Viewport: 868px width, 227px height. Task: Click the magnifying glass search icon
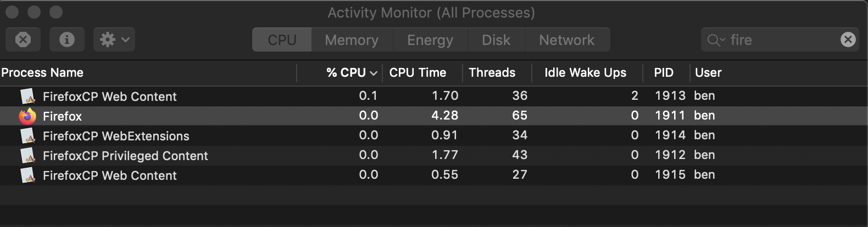pyautogui.click(x=715, y=40)
